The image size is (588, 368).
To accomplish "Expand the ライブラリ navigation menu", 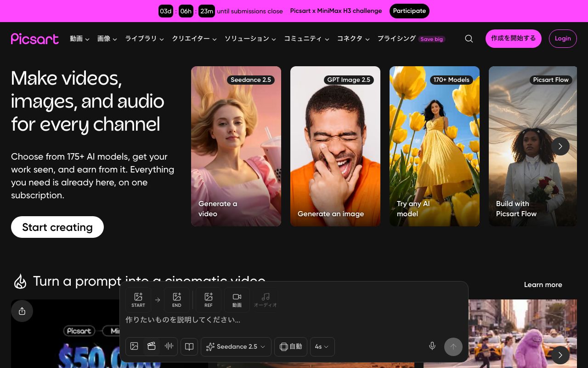I will tap(145, 39).
